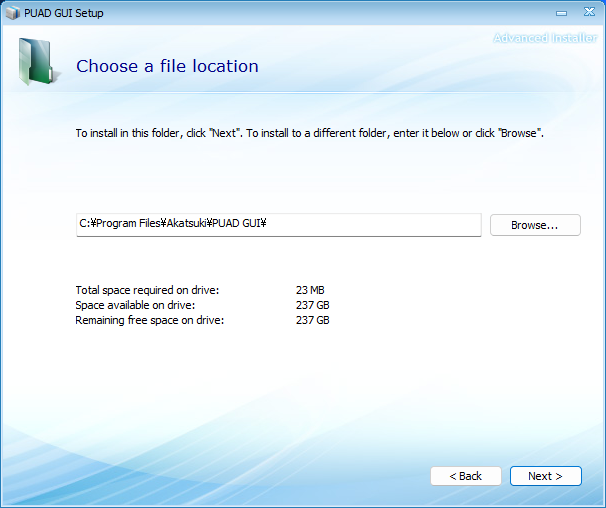
Task: Click the quoted "Browse" word in instructions
Action: [x=520, y=133]
